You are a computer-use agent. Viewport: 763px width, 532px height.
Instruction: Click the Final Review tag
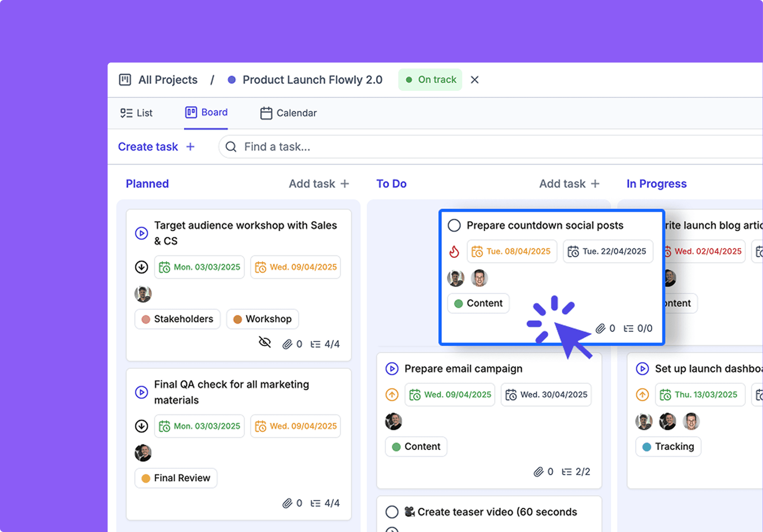click(176, 478)
